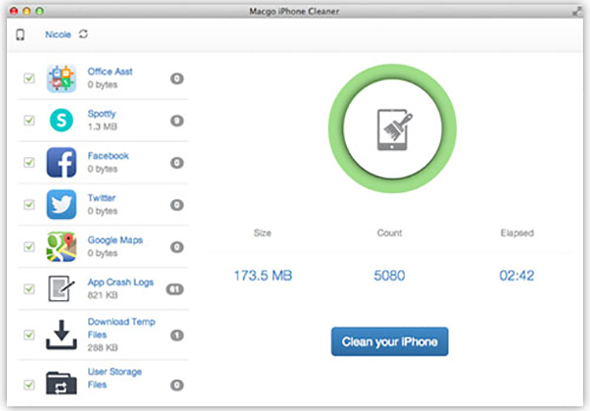Uncheck the Facebook checkbox
590x411 pixels.
29,163
